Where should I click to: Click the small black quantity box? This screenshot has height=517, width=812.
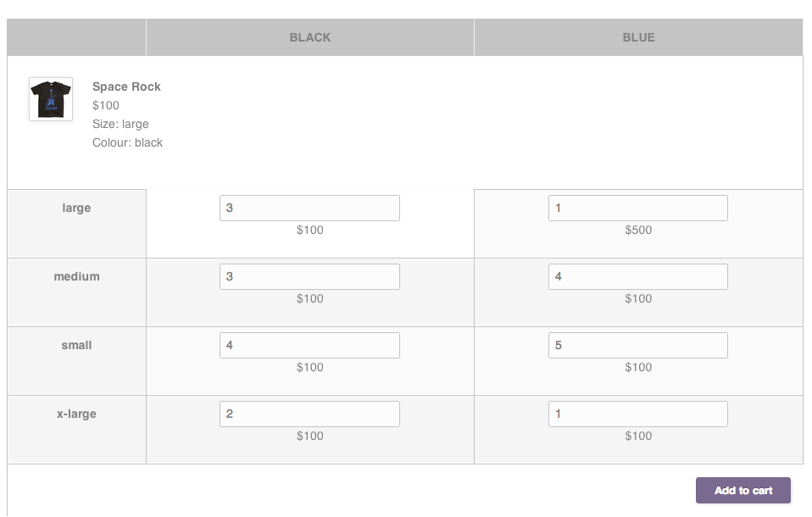309,345
